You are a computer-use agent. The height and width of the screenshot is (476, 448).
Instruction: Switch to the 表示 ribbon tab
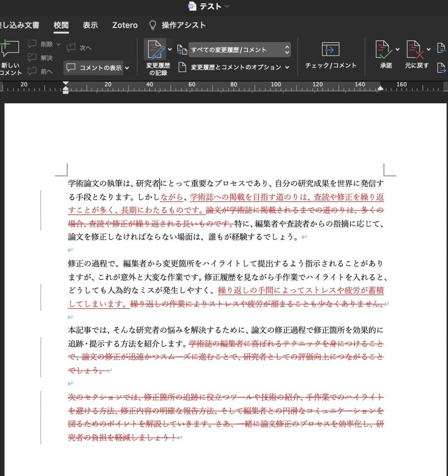[x=90, y=25]
